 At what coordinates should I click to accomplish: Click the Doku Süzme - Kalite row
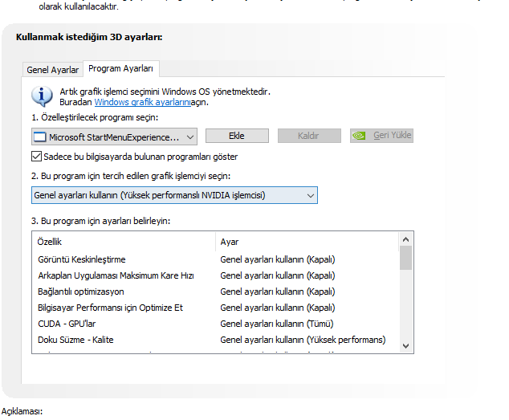coord(75,340)
